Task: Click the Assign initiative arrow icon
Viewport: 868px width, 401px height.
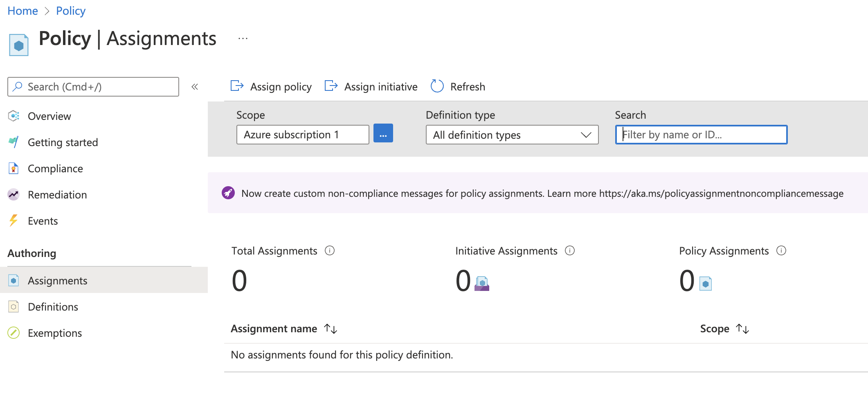Action: [x=331, y=86]
